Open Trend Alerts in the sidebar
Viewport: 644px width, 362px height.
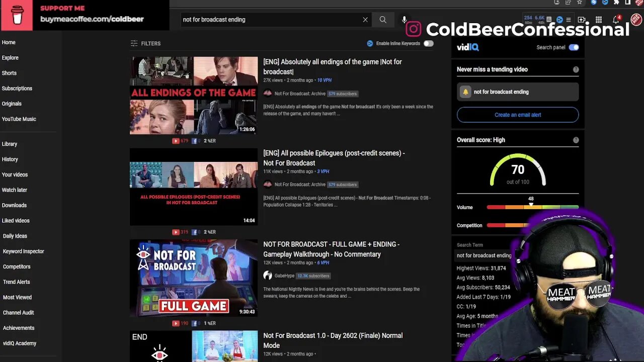(x=17, y=282)
